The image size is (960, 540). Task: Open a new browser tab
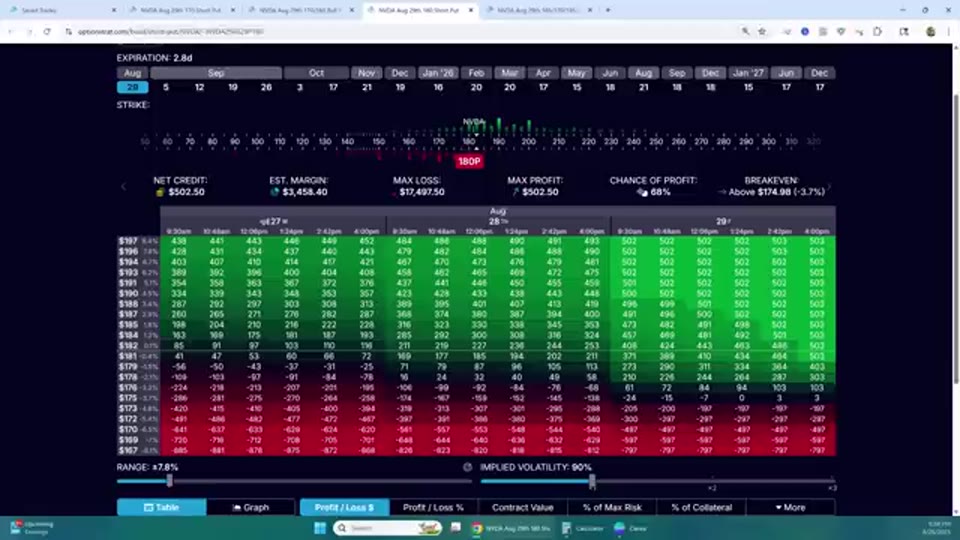click(x=608, y=10)
